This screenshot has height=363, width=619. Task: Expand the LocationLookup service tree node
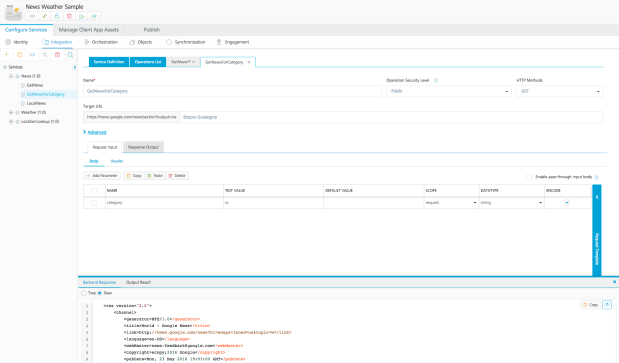tap(11, 122)
